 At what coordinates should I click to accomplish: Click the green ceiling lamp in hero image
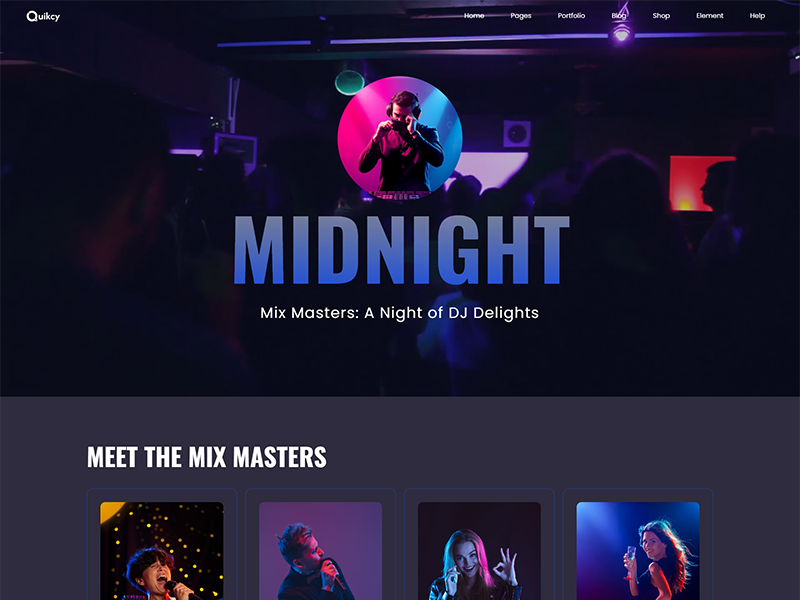click(349, 83)
